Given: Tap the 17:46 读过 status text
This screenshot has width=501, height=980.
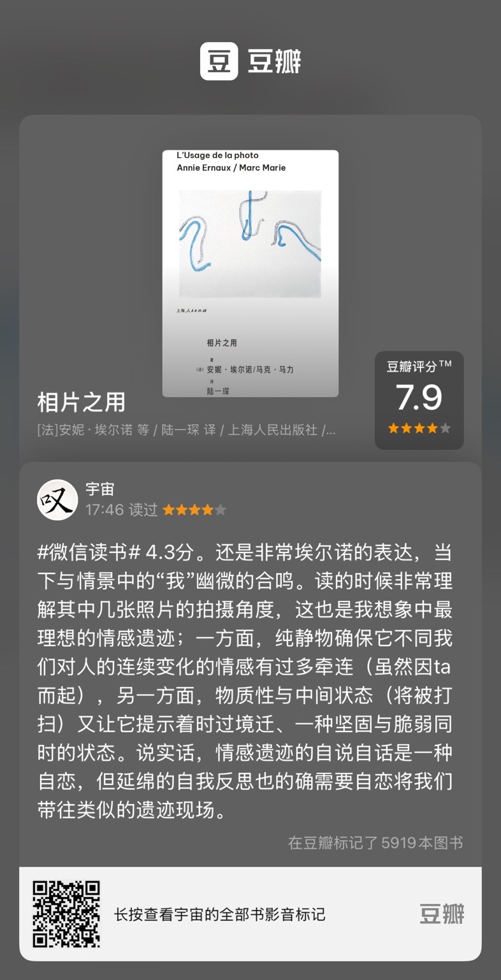Looking at the screenshot, I should coord(121,510).
